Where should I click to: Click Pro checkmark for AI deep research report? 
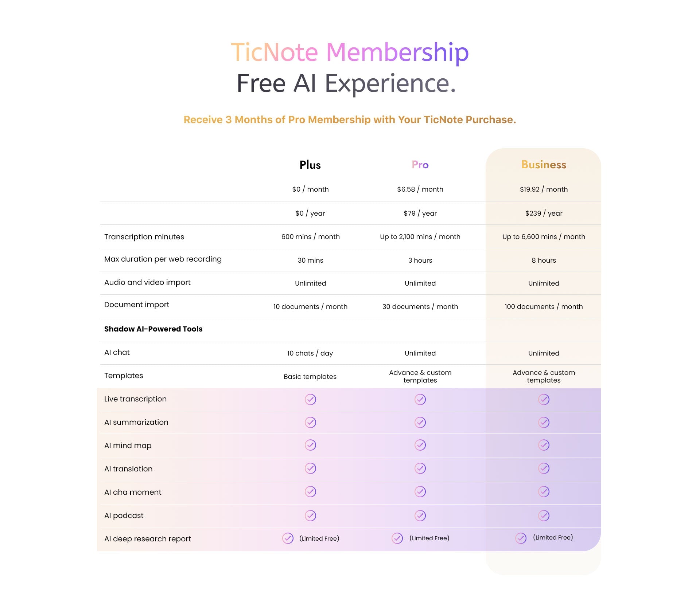pos(397,538)
